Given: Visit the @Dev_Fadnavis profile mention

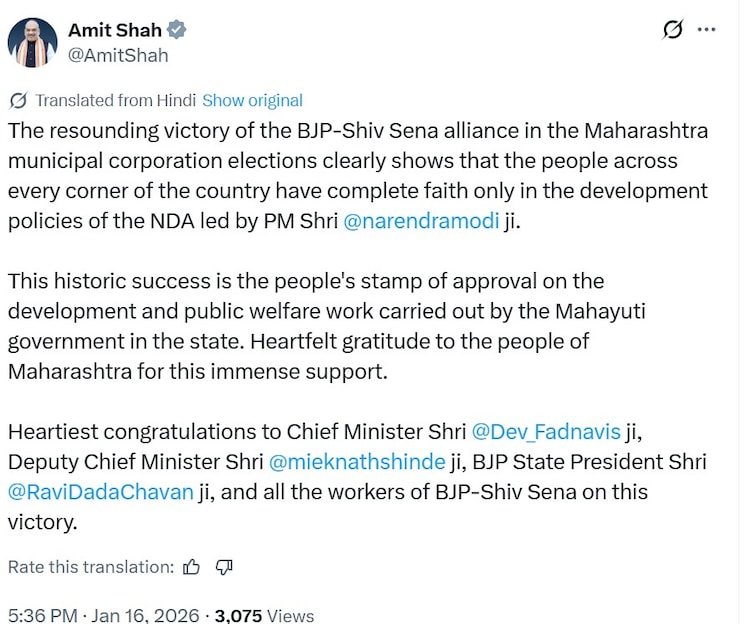Looking at the screenshot, I should point(546,432).
